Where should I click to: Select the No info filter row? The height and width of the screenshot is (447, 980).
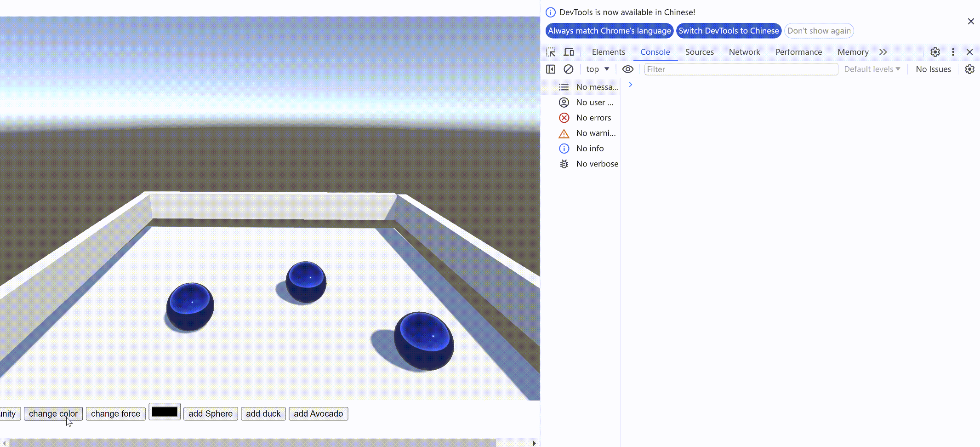coord(581,149)
